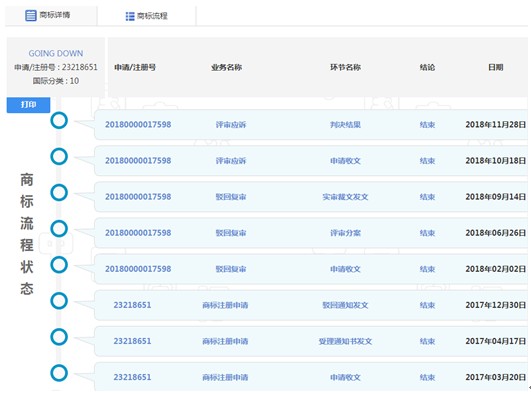Click the 申请/注册号 column header

pos(135,67)
